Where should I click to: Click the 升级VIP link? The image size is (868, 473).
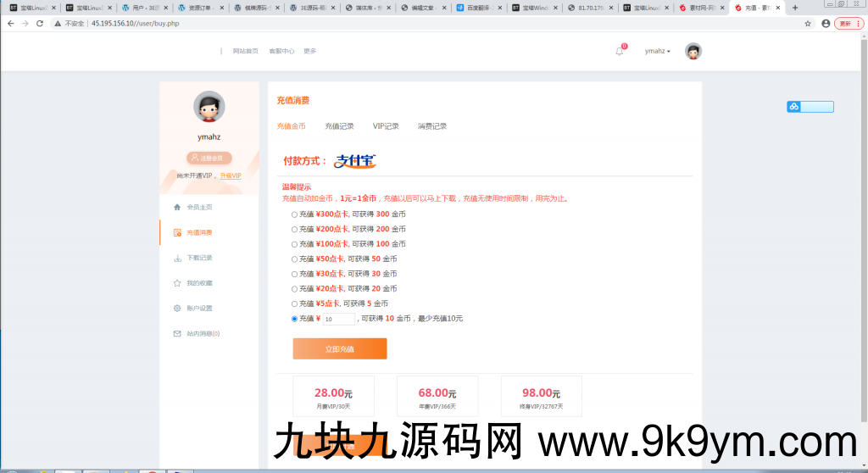[x=231, y=175]
